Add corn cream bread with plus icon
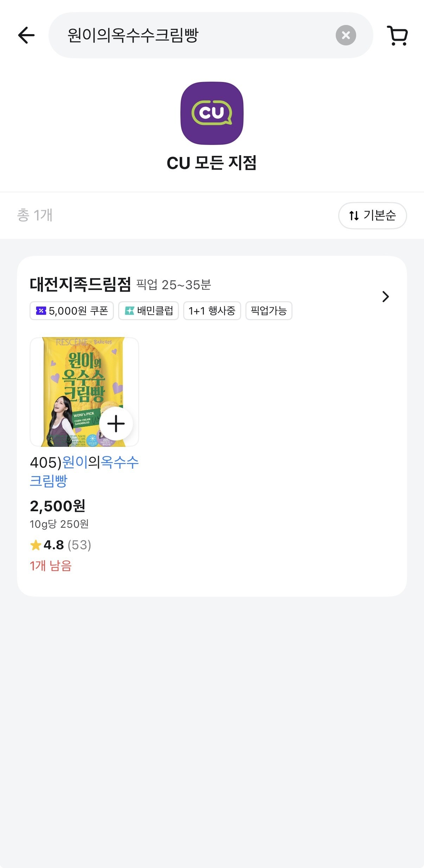This screenshot has height=868, width=424. pyautogui.click(x=116, y=424)
